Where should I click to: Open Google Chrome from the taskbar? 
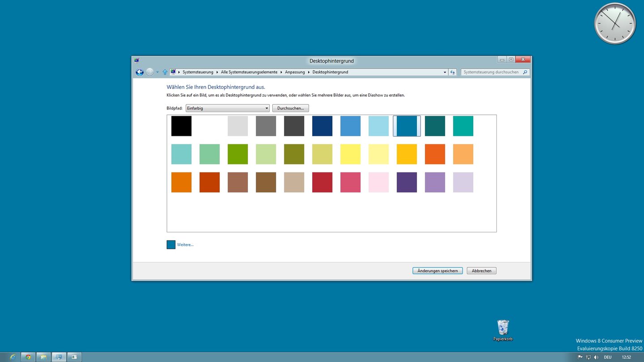point(28,357)
